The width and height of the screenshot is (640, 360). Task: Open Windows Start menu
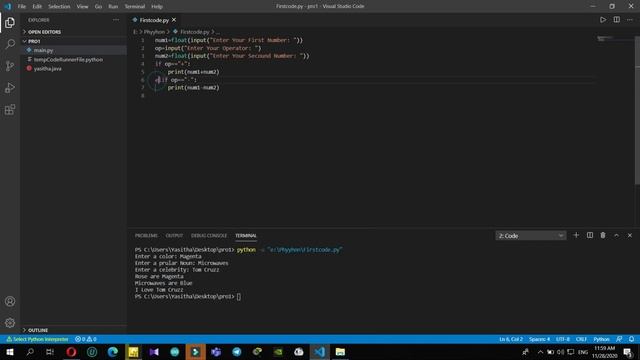(10, 352)
